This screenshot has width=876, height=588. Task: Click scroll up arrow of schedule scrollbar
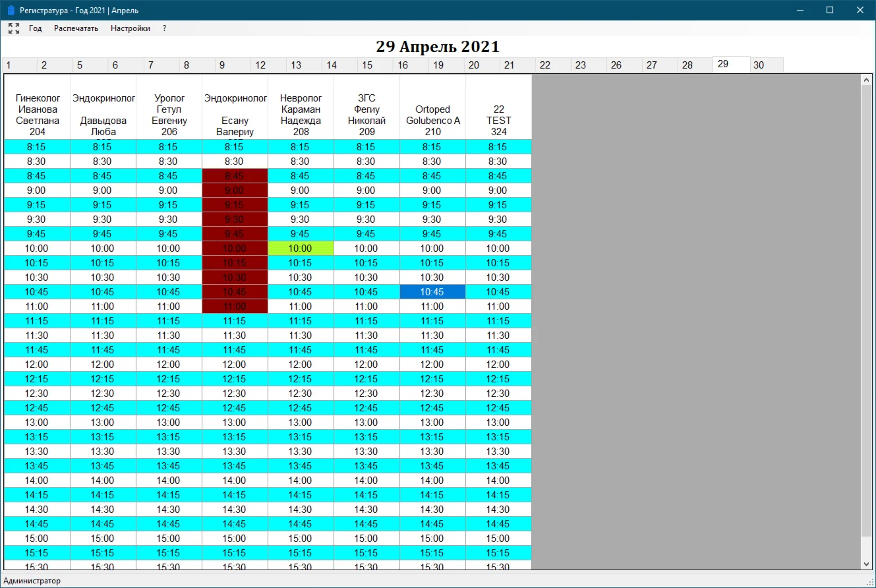point(866,80)
